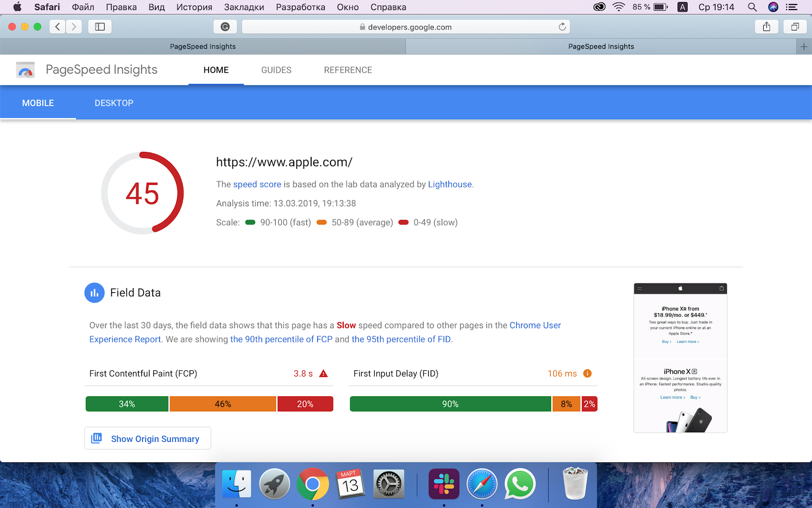Screen dimensions: 812x508
Task: Launch Google Chrome from dock
Action: [313, 484]
